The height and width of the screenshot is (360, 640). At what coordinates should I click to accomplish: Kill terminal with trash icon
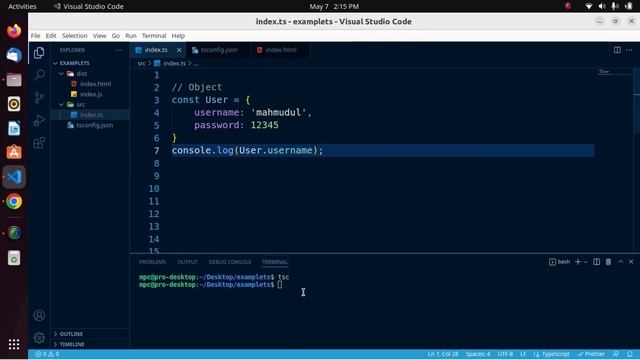(x=608, y=262)
